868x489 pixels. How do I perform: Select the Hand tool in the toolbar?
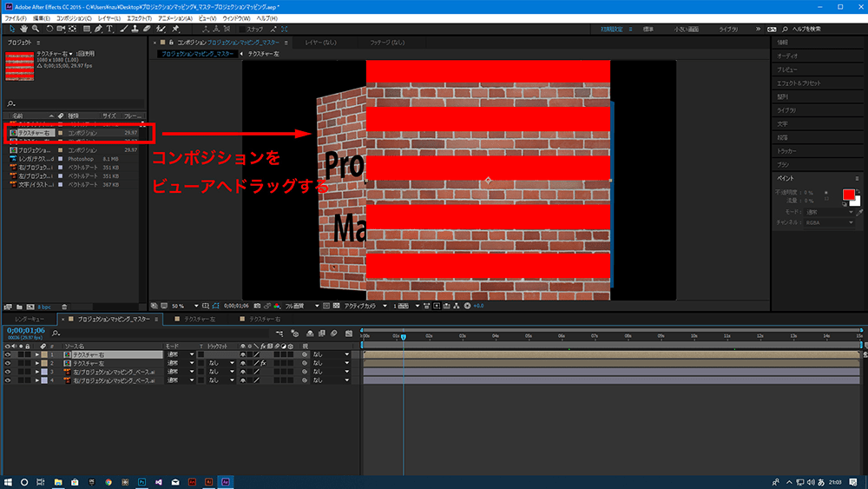point(23,29)
